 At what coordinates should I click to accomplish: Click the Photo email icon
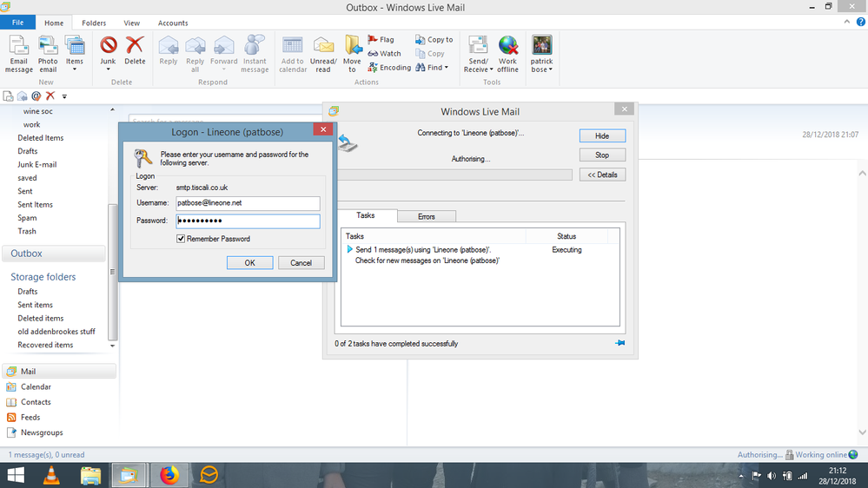coord(48,47)
